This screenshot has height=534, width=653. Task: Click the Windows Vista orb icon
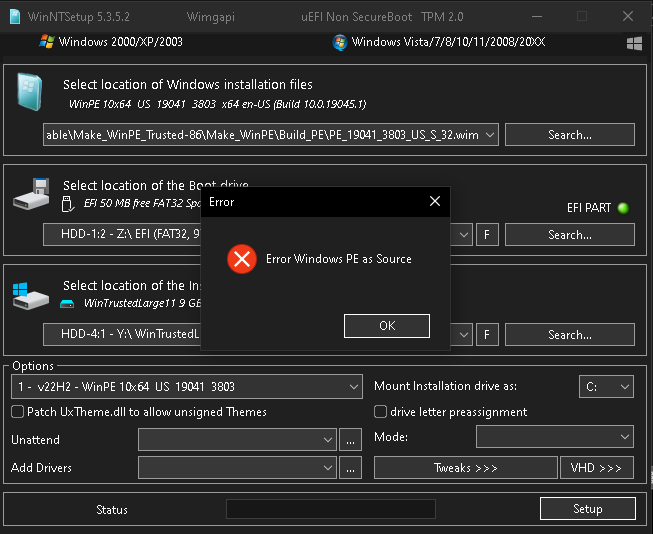(x=340, y=42)
